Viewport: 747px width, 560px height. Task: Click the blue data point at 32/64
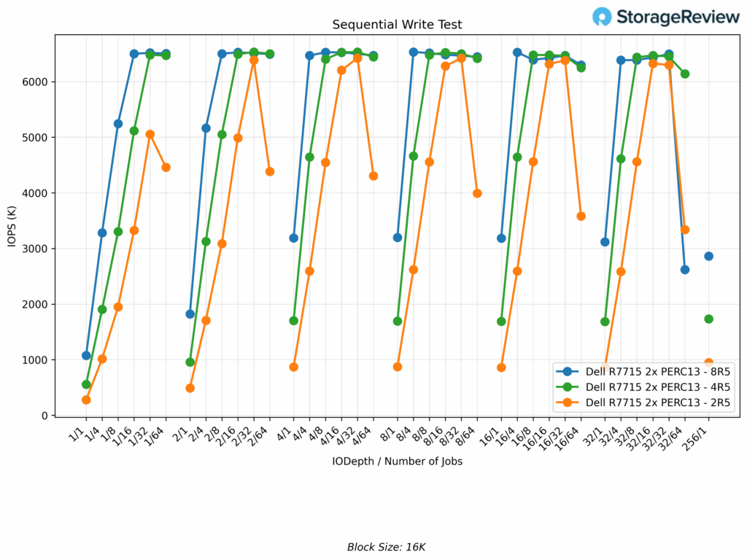click(684, 270)
